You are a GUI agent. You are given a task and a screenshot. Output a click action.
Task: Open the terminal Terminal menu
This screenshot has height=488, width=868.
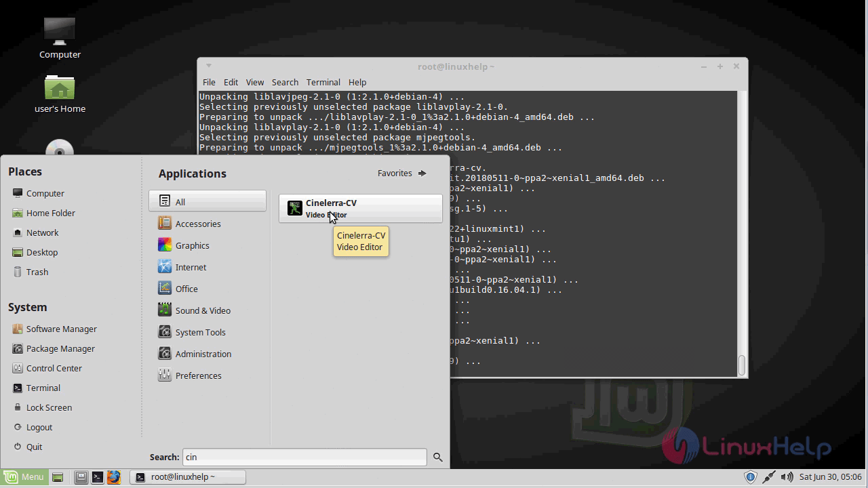point(323,82)
